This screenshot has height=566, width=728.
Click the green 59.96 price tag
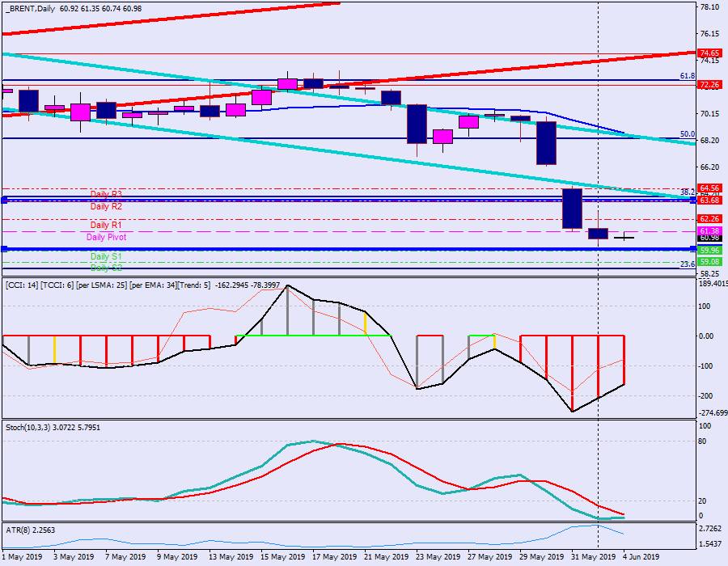click(709, 251)
